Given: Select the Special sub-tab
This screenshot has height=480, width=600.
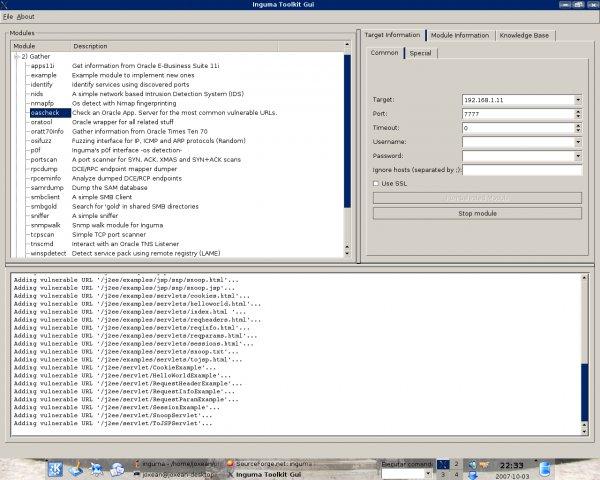Looking at the screenshot, I should click(420, 53).
